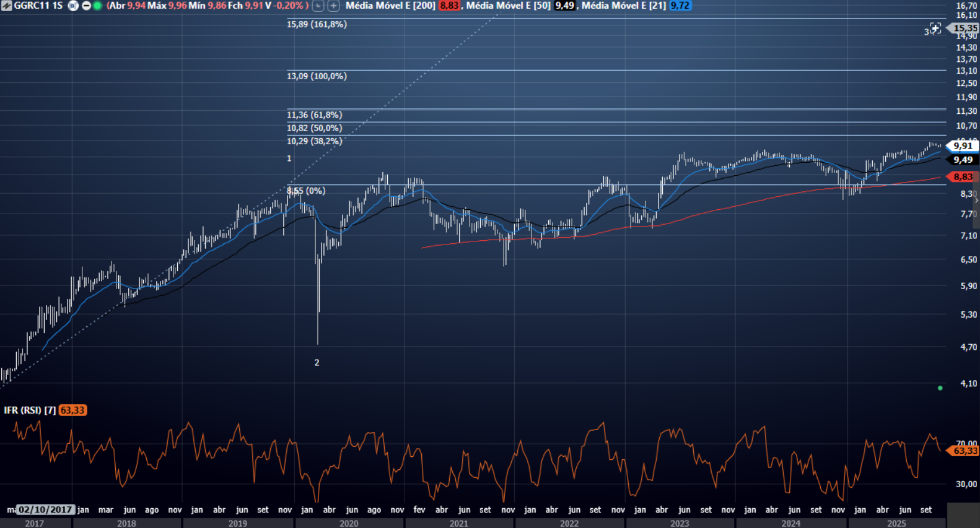Click the red 8,83 moving average swatch
This screenshot has height=528, width=980.
tap(449, 6)
